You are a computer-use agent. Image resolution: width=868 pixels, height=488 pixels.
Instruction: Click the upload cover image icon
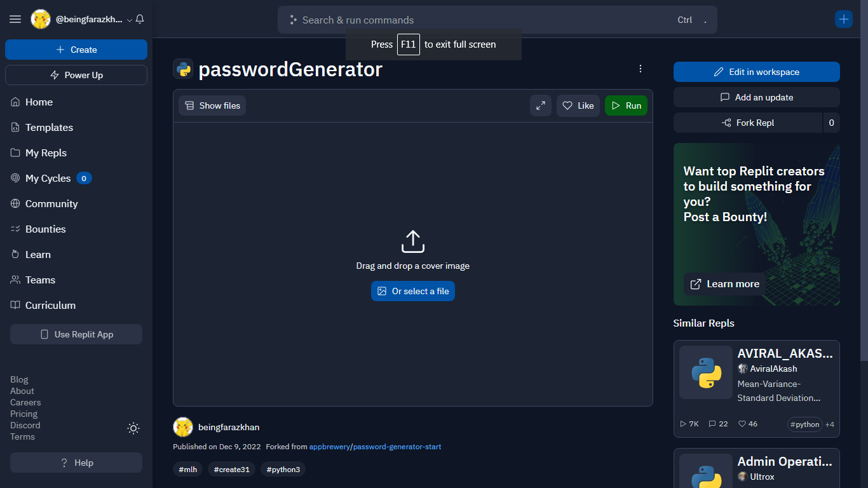[x=413, y=241]
